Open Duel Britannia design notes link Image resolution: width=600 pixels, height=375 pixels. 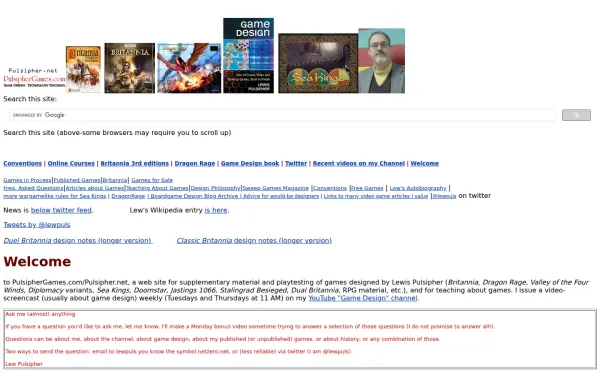click(78, 241)
